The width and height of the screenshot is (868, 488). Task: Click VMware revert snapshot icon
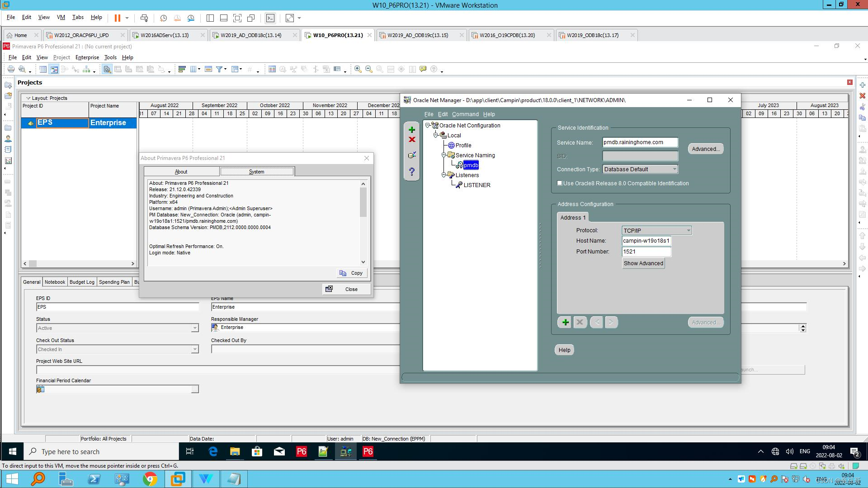point(177,18)
